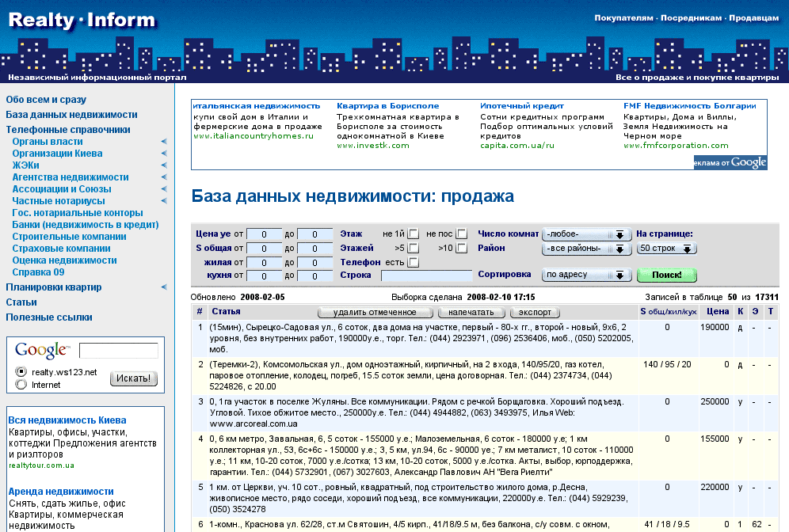789x532 pixels.
Task: Open the 'Число комнат' dropdown
Action: tap(585, 234)
